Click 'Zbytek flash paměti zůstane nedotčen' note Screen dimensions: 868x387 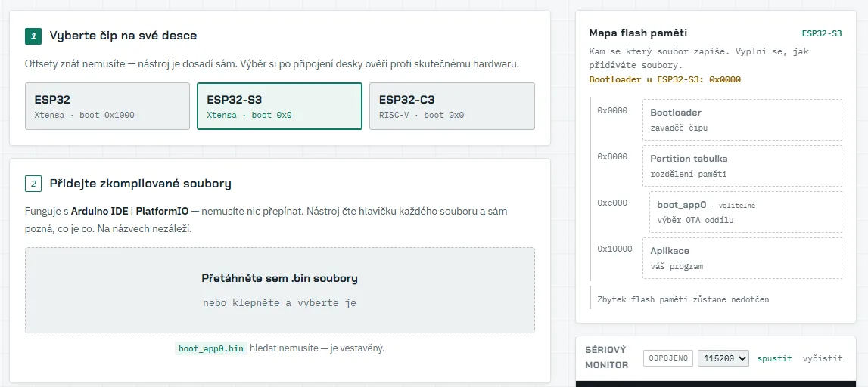pyautogui.click(x=683, y=299)
